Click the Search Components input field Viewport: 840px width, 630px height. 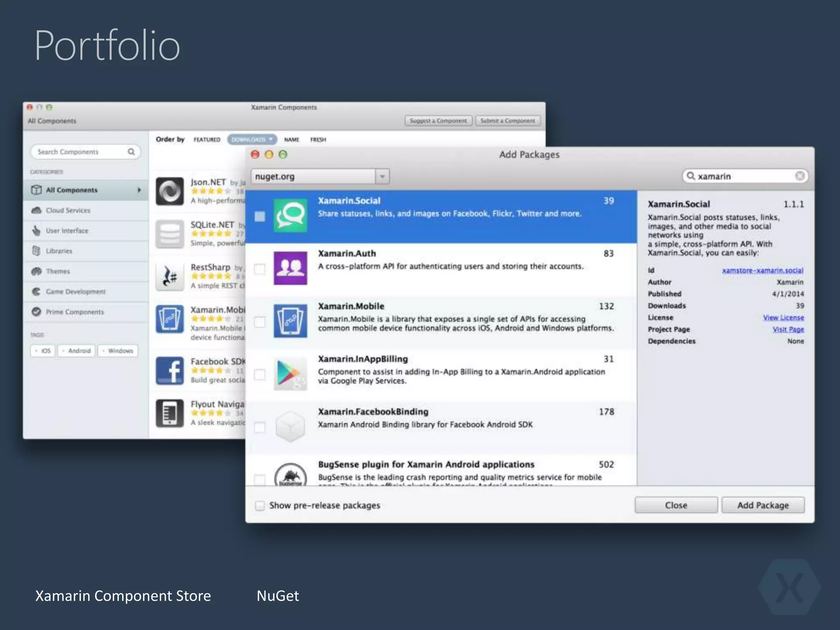(x=85, y=152)
